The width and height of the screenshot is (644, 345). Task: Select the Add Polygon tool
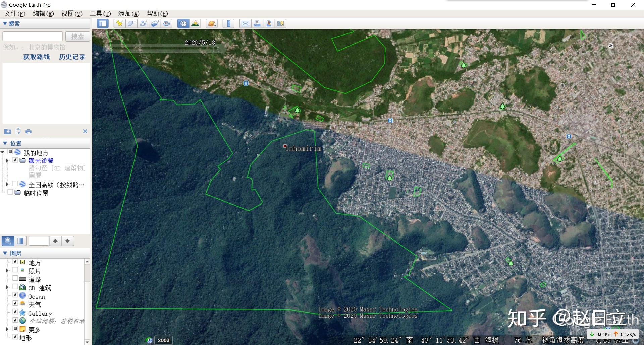click(x=131, y=23)
